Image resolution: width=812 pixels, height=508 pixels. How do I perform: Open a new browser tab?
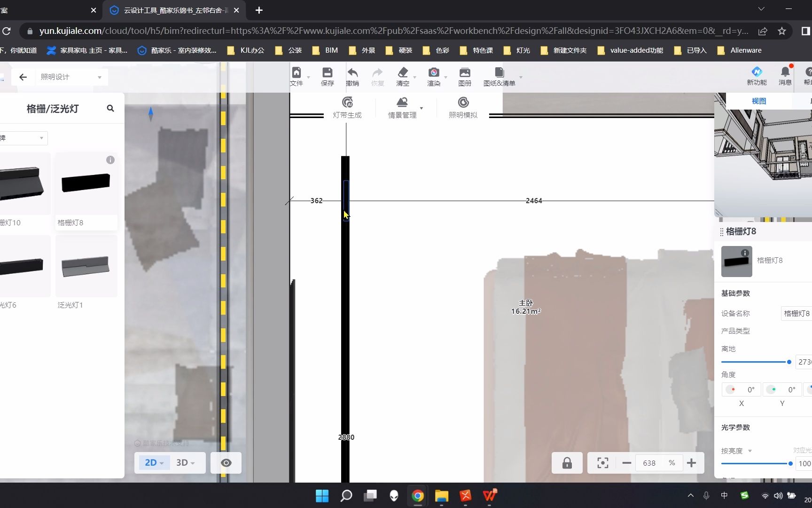[259, 10]
